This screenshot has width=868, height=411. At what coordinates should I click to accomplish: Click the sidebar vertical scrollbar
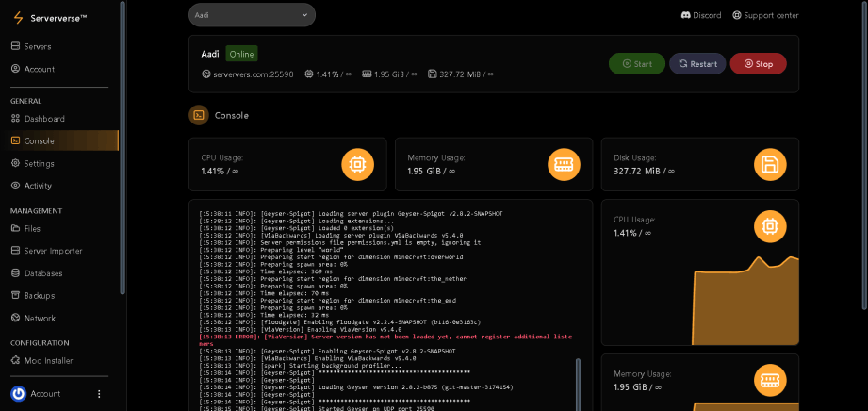click(123, 147)
